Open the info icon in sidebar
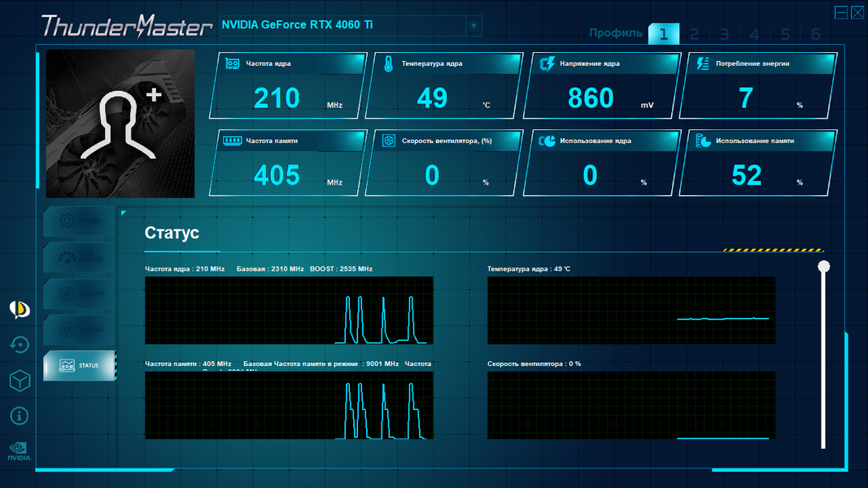The width and height of the screenshot is (868, 488). click(20, 416)
